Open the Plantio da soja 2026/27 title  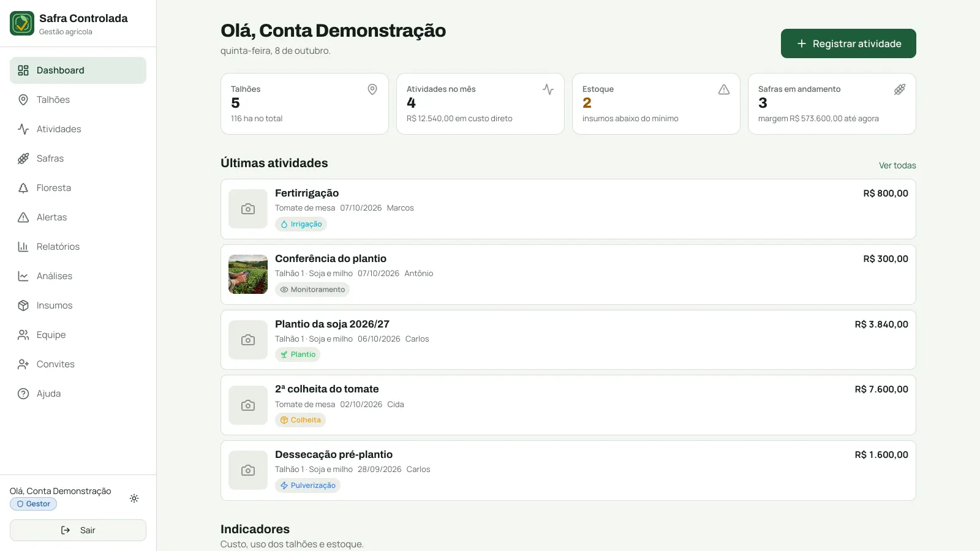[332, 324]
